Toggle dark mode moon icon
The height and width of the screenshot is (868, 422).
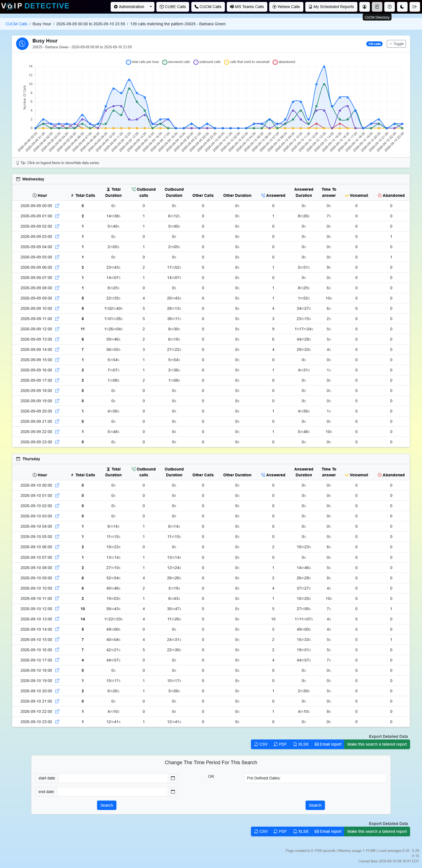(402, 7)
